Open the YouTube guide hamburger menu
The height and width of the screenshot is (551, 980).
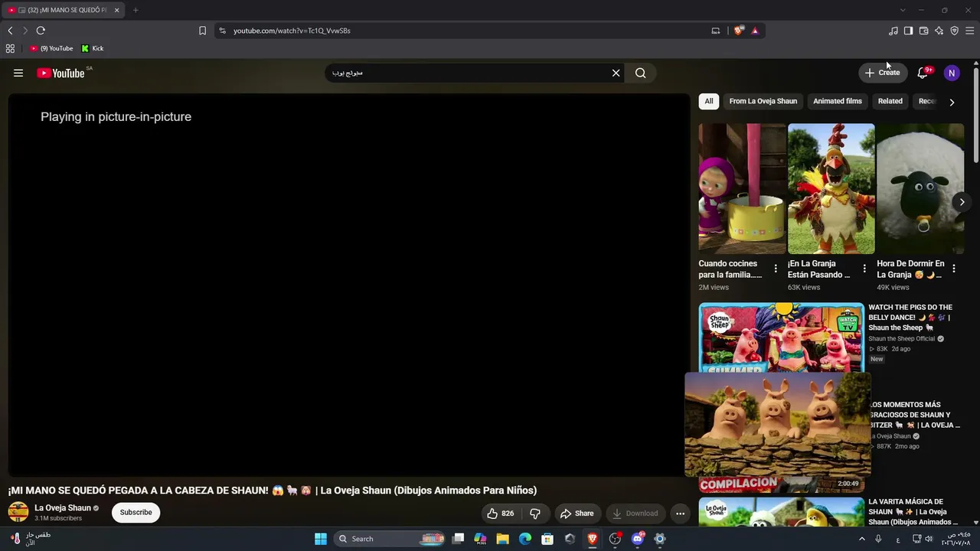tap(18, 73)
